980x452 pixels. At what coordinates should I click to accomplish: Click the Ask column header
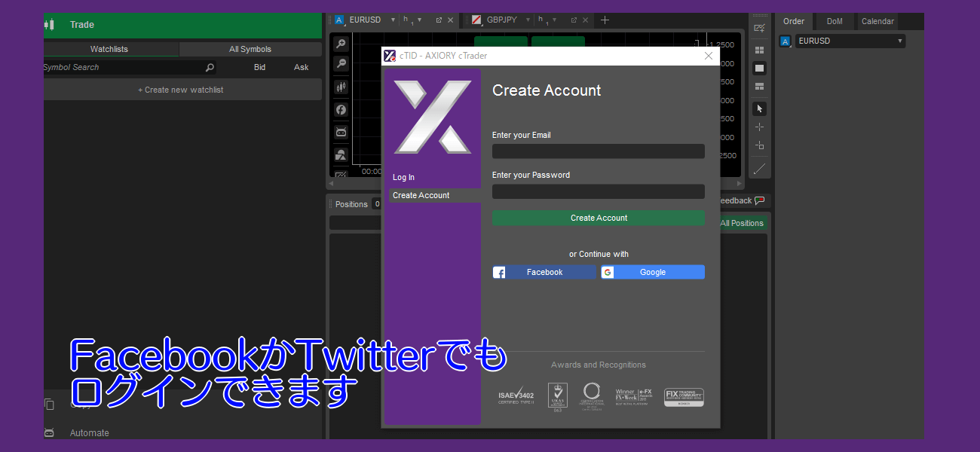(302, 68)
